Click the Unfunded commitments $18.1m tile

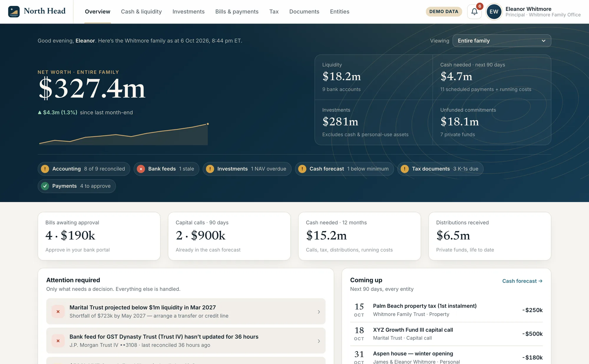492,122
